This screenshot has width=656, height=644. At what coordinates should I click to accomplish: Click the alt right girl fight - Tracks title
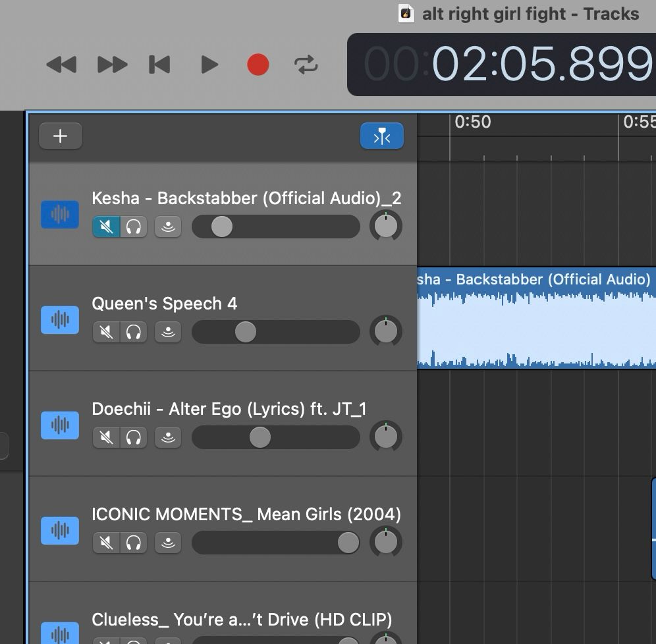(530, 14)
